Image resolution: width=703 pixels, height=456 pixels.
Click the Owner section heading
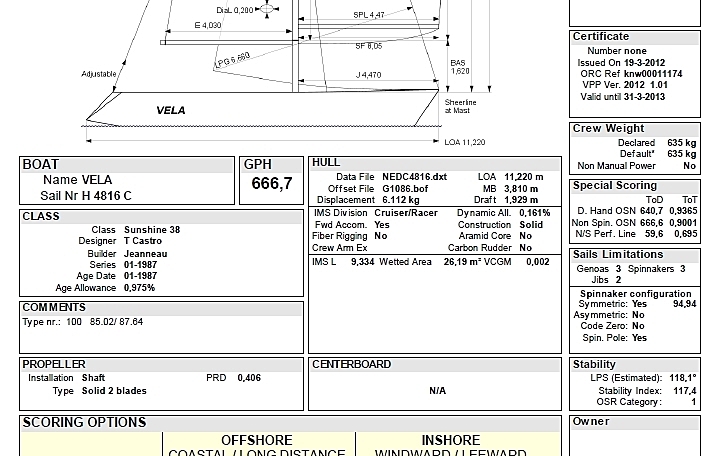click(591, 421)
